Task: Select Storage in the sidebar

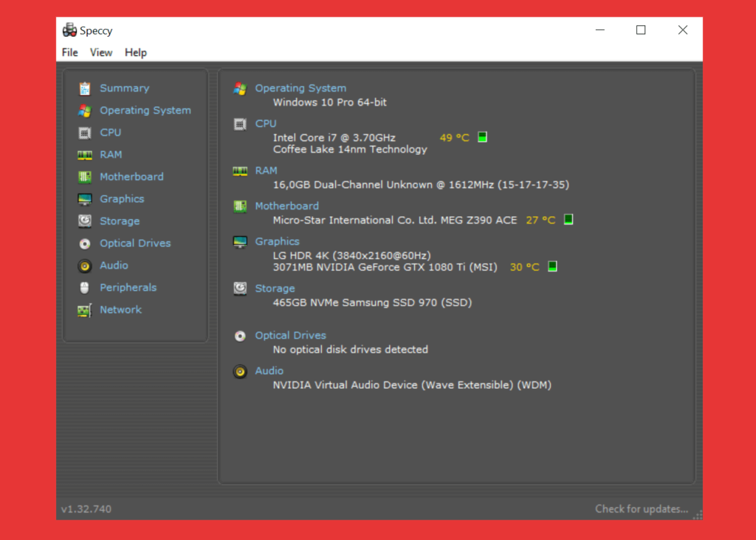Action: point(120,221)
